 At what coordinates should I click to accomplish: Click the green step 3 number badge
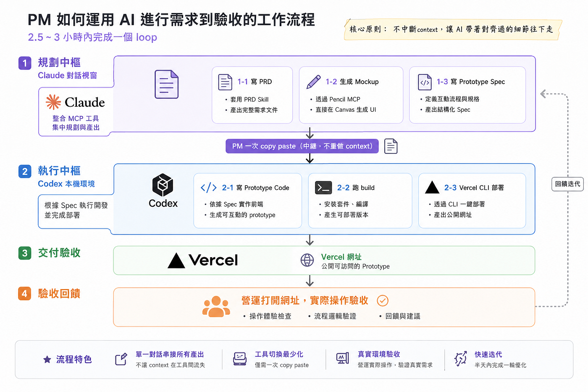[x=25, y=253]
